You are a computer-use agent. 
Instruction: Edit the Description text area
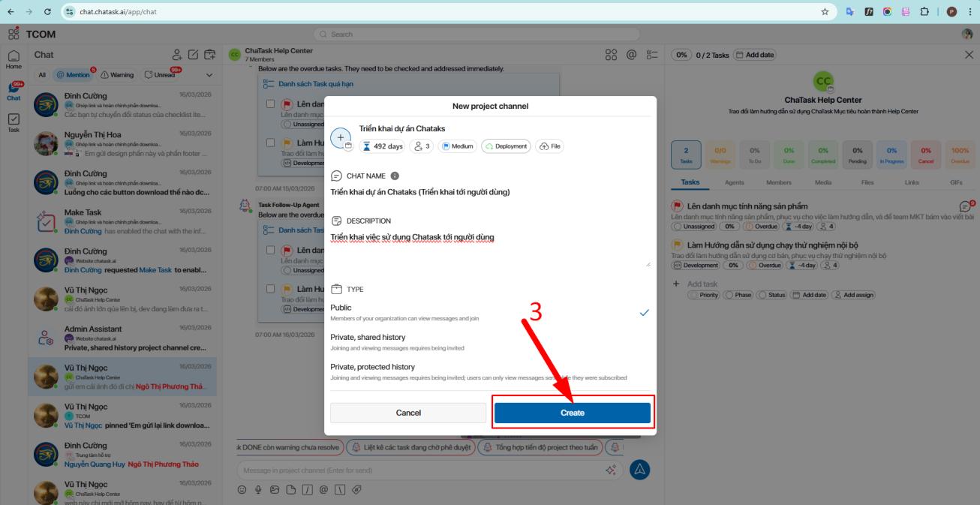490,248
